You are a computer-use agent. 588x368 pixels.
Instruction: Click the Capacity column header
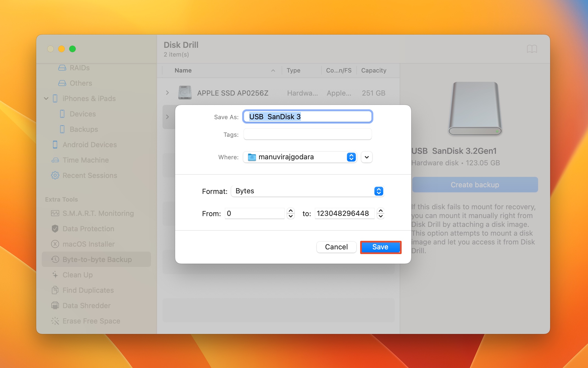pos(374,71)
